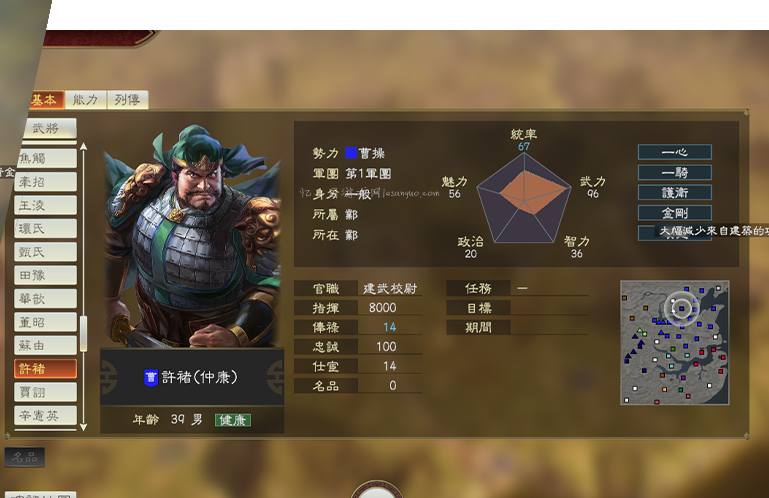Screen dimensions: 769x498
Task: Click the 武將 category header button
Action: pyautogui.click(x=49, y=129)
